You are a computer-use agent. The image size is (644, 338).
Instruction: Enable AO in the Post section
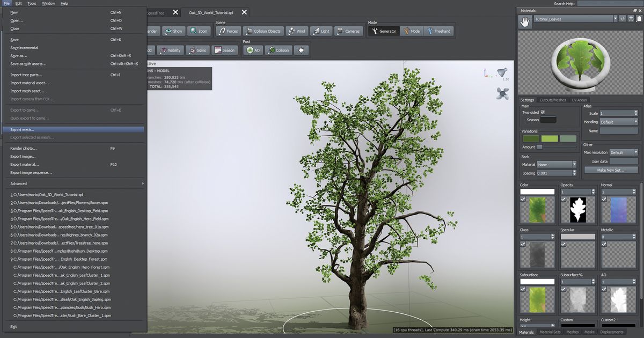point(252,50)
